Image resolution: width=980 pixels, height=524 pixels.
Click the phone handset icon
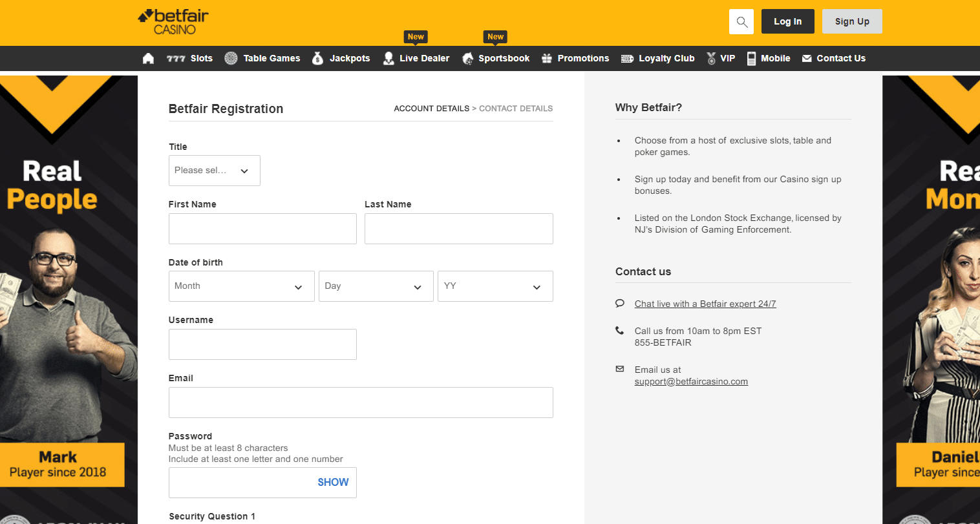click(619, 330)
